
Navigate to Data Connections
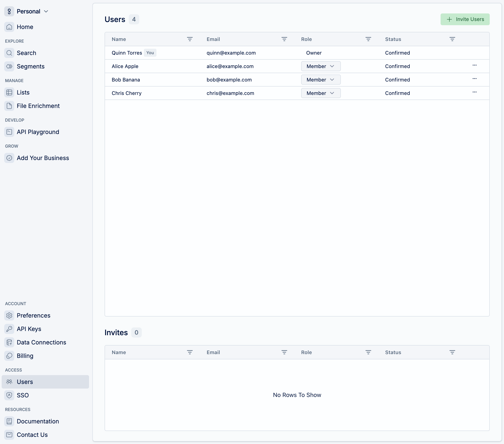tap(41, 342)
